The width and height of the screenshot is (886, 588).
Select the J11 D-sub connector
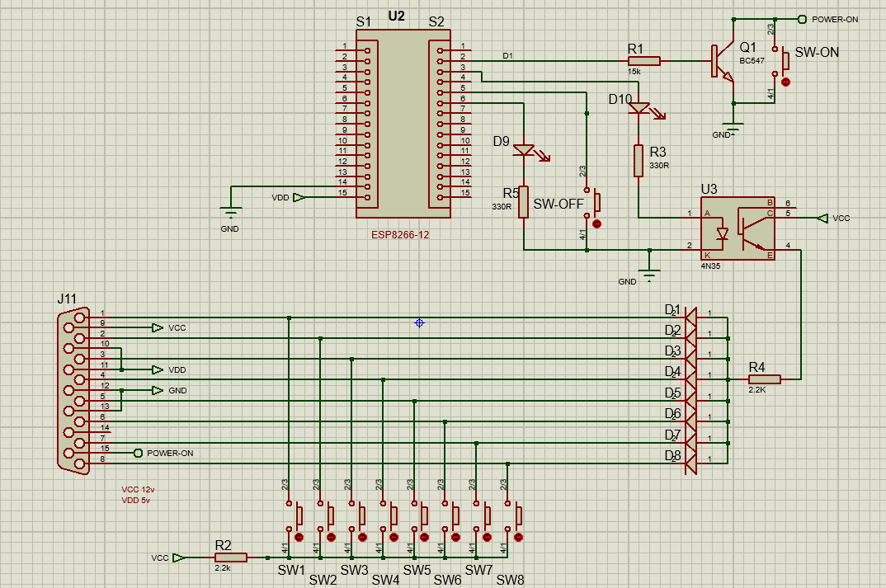[73, 389]
